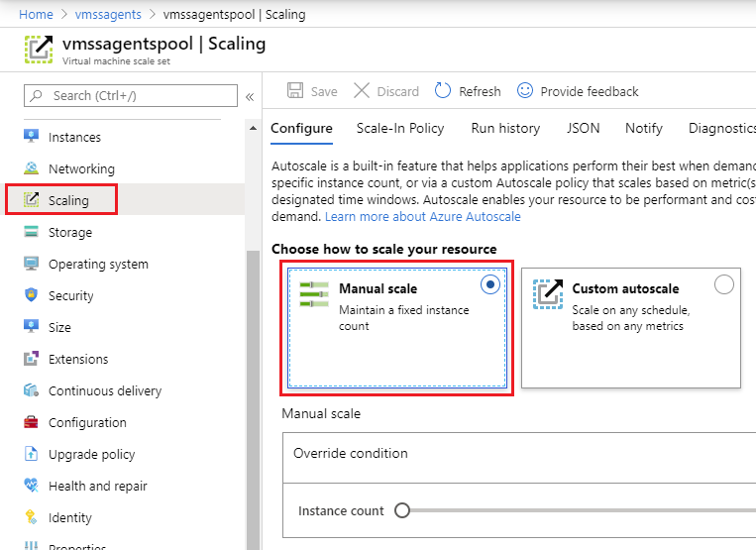Image resolution: width=756 pixels, height=550 pixels.
Task: Click the Discard button label
Action: point(397,91)
